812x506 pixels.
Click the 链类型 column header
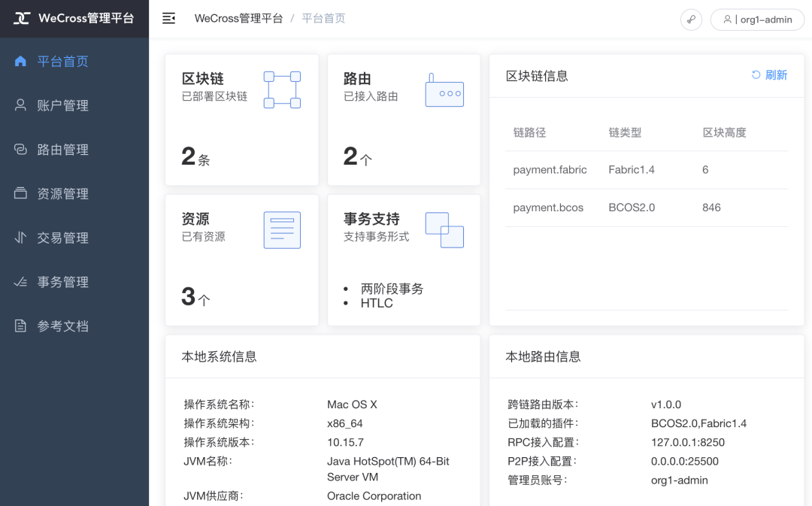(625, 132)
